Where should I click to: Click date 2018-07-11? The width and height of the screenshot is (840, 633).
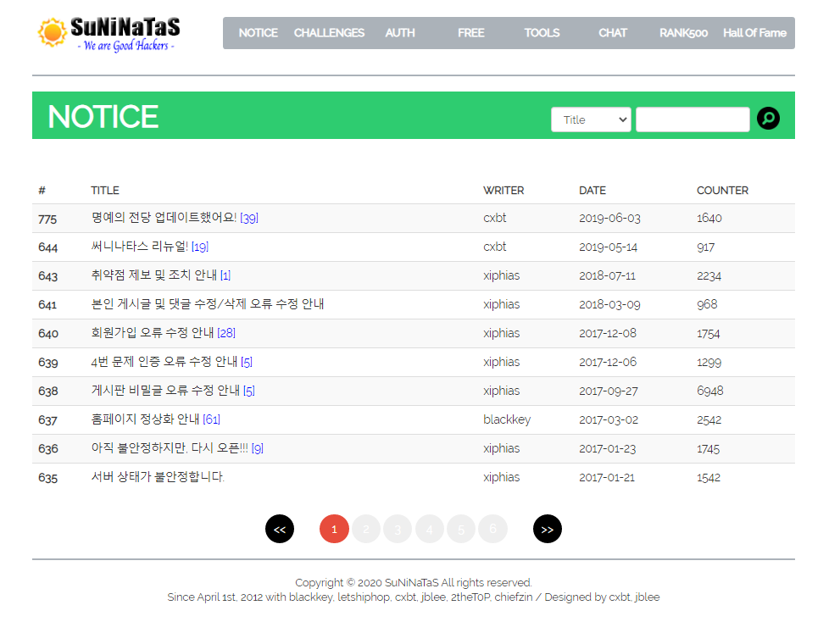[607, 275]
